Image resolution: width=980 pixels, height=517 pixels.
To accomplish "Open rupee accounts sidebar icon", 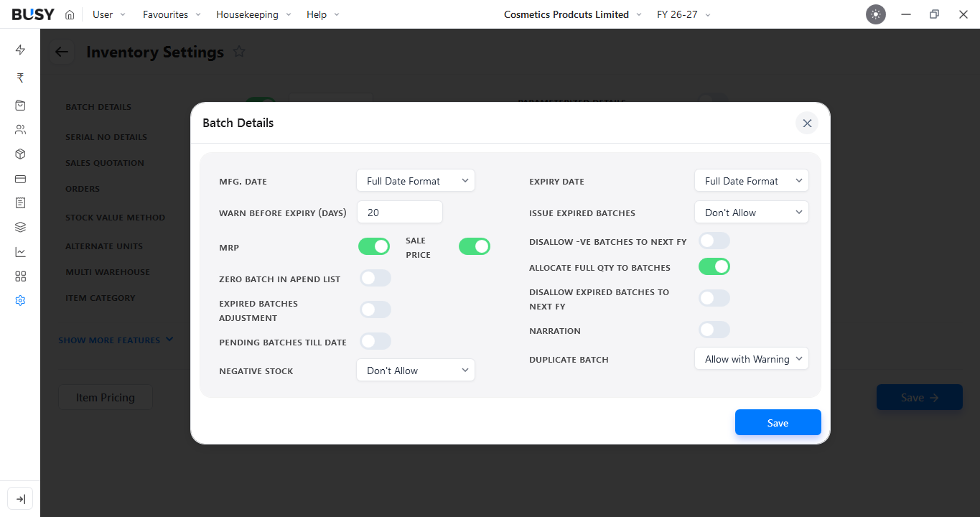I will tap(20, 78).
